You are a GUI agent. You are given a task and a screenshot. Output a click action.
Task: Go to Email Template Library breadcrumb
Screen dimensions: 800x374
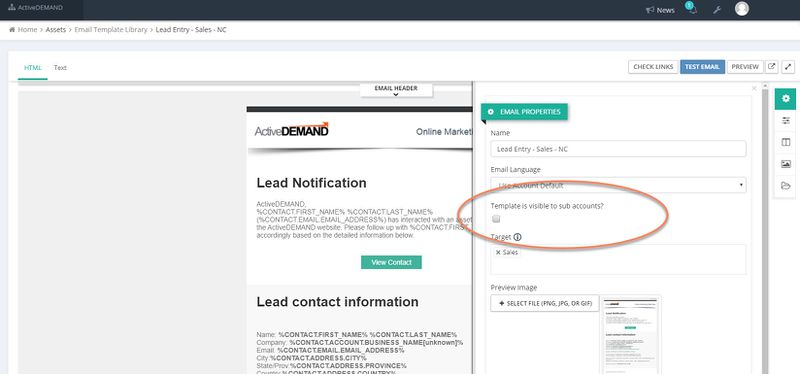click(111, 30)
